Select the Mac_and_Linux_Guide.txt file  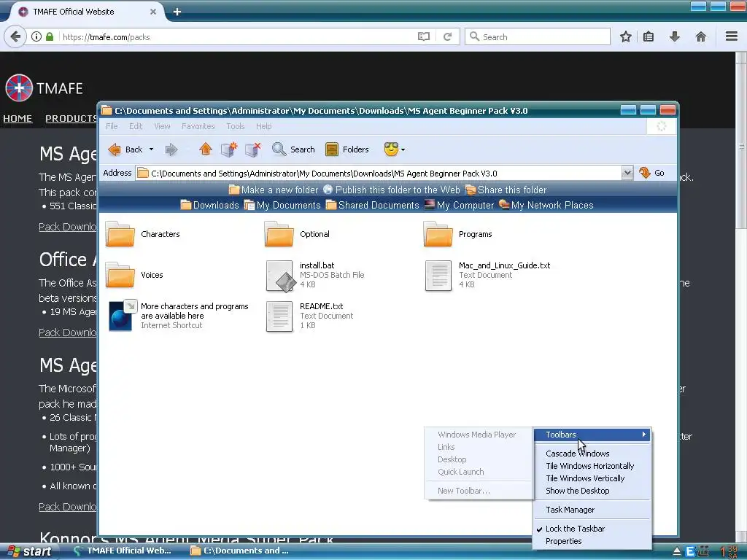[487, 275]
